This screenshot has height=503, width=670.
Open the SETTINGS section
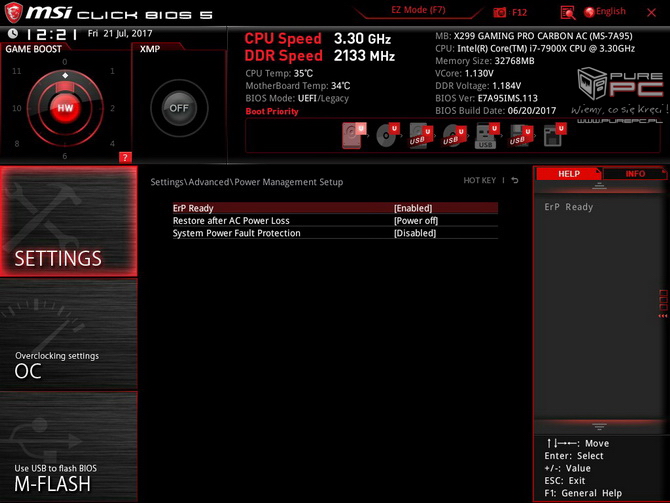click(69, 221)
